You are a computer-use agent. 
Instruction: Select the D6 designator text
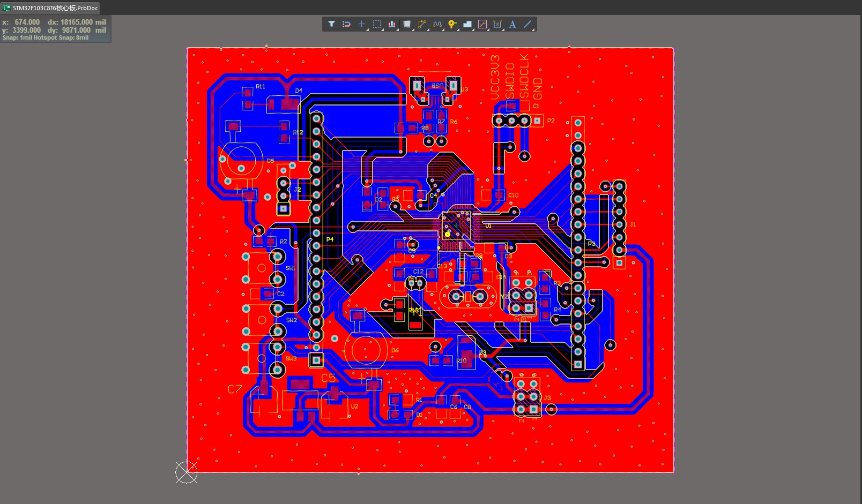[x=395, y=350]
